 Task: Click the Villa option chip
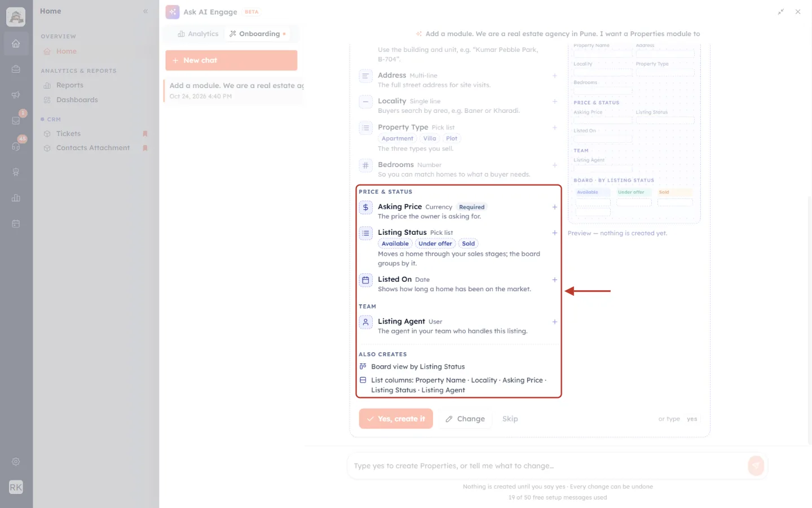[x=430, y=139]
